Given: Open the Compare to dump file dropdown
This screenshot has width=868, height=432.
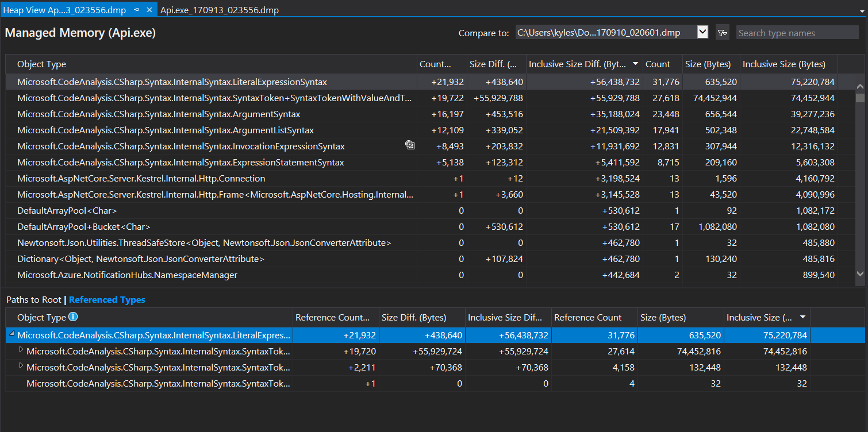Looking at the screenshot, I should click(x=702, y=32).
